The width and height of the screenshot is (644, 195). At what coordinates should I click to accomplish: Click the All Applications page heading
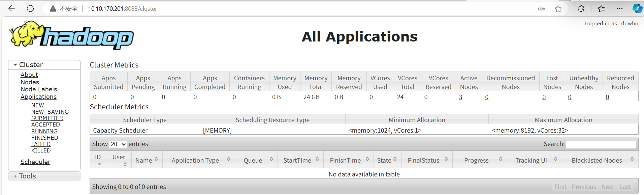[x=359, y=36]
